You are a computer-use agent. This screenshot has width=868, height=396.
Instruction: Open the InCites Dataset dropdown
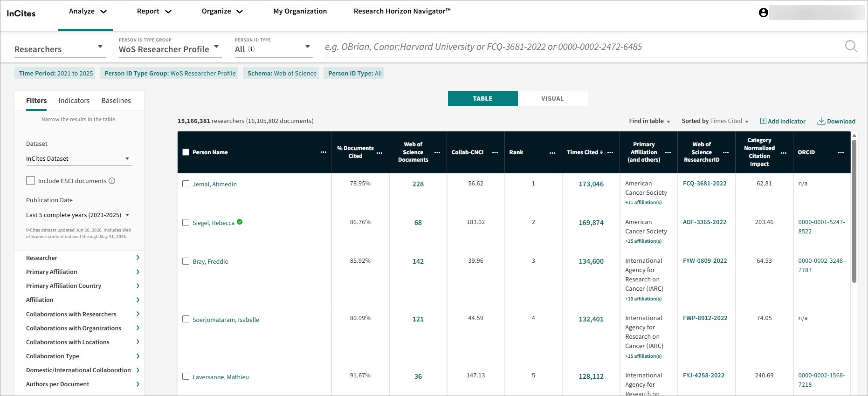coord(79,159)
